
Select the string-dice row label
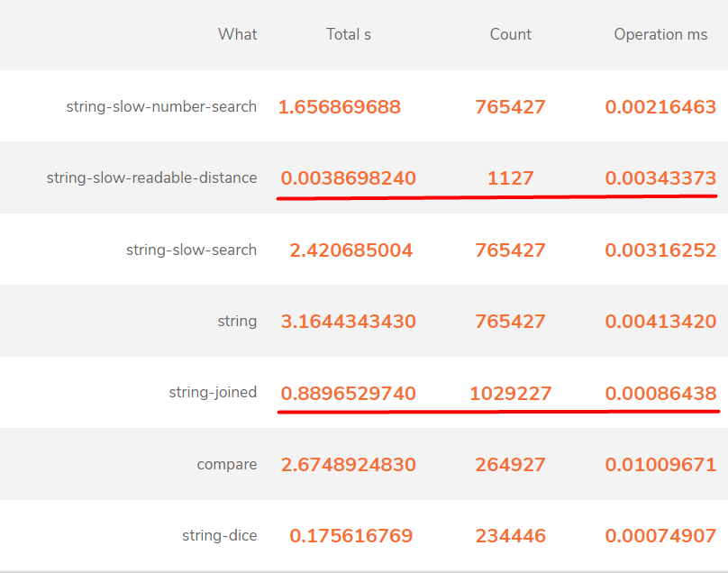click(x=219, y=535)
